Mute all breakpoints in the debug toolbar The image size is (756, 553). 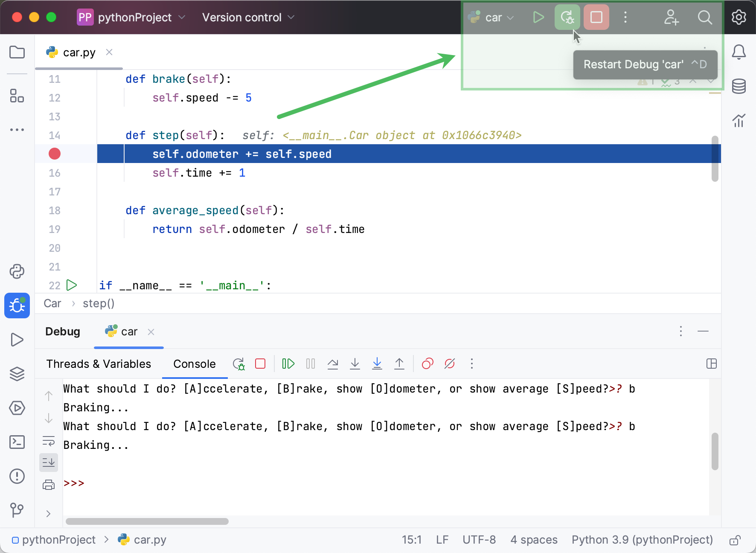(x=449, y=364)
